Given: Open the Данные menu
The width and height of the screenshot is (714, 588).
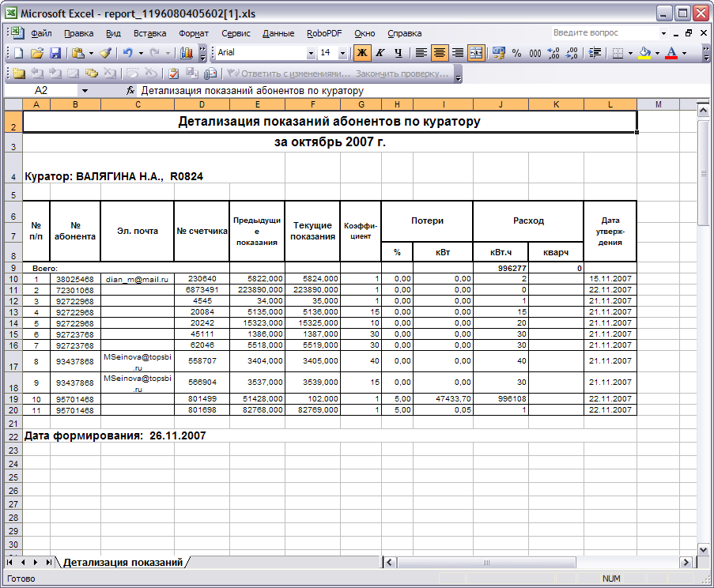Looking at the screenshot, I should 278,33.
